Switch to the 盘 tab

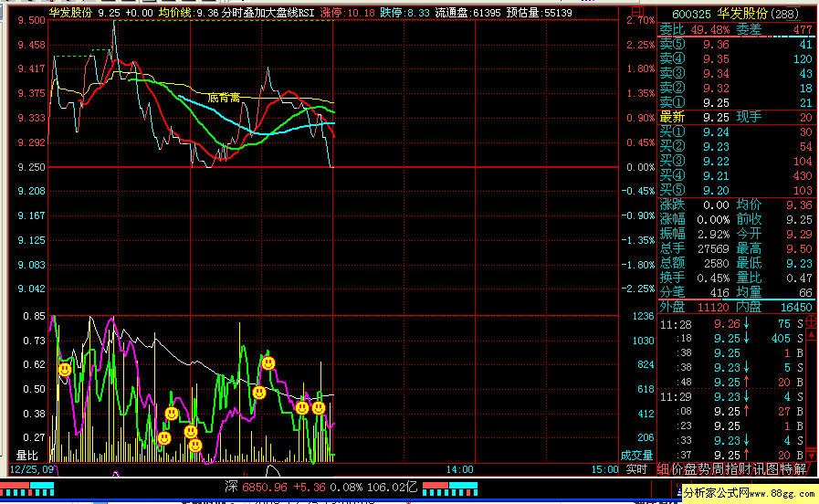click(x=690, y=469)
